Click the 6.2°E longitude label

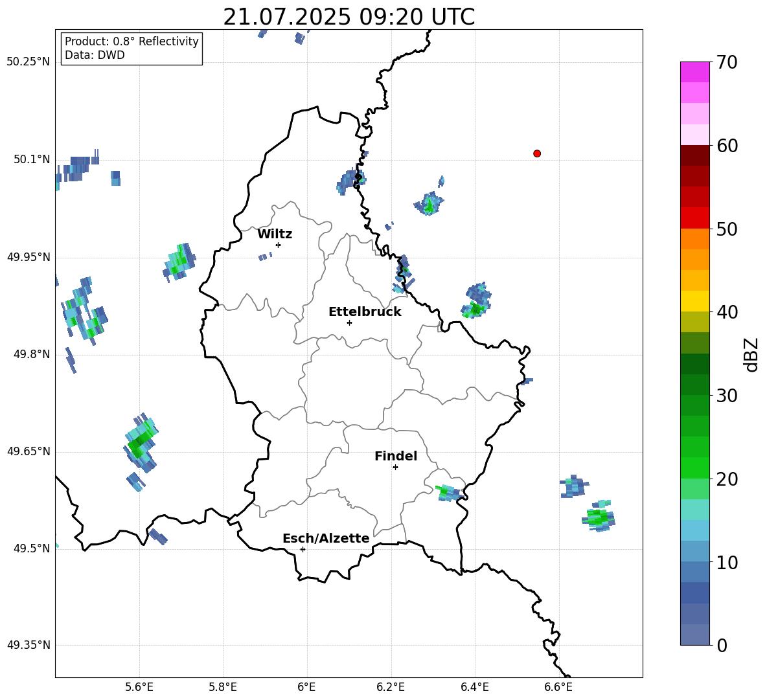coord(391,687)
